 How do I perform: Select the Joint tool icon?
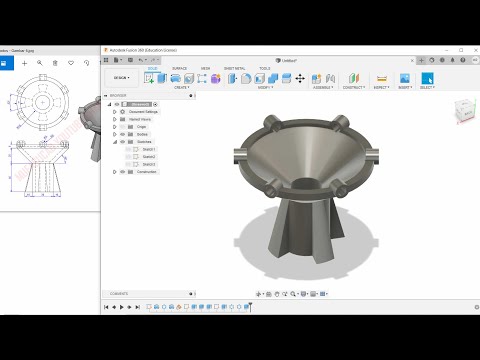(x=330, y=78)
